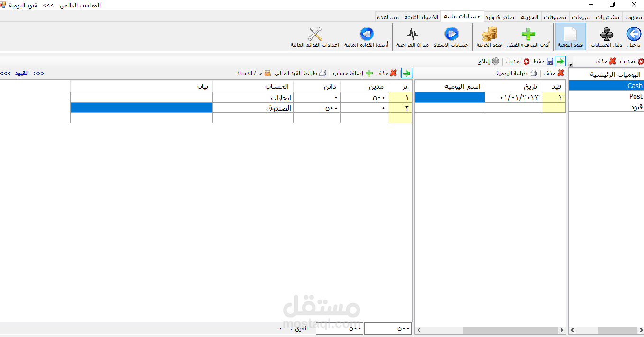This screenshot has width=644, height=337.
Task: Click مدين cell ٥٠٠ in row ١
Action: click(x=365, y=97)
